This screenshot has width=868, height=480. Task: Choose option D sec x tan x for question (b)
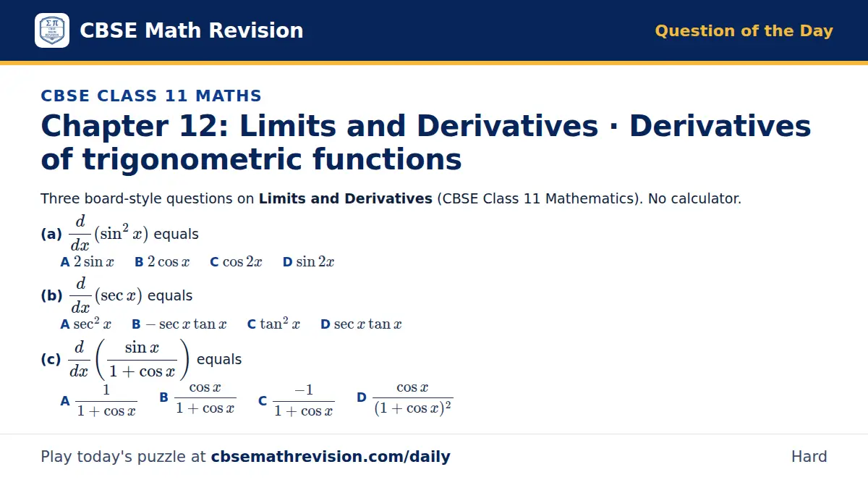click(x=361, y=324)
